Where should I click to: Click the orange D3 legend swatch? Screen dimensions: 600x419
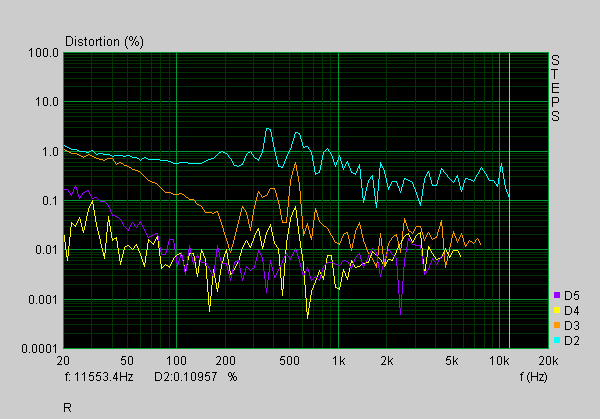557,325
